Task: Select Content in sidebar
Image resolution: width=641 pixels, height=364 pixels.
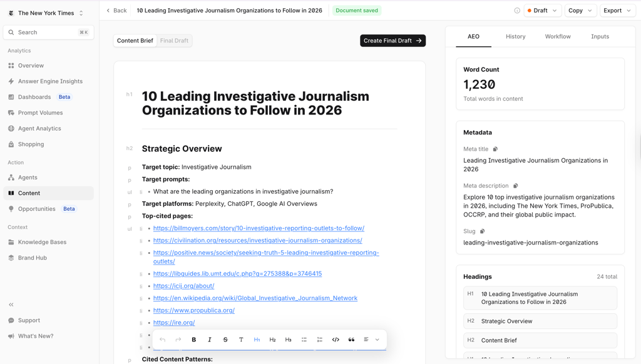Action: point(49,193)
